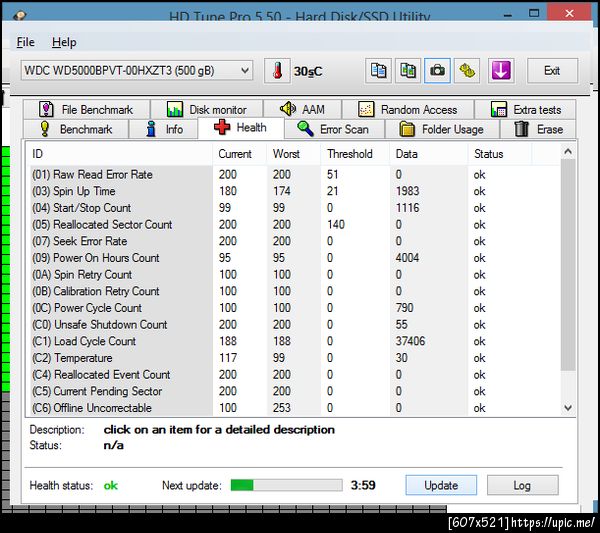Copy info to clipboard icon
Screen dimensions: 600x533
tap(378, 71)
